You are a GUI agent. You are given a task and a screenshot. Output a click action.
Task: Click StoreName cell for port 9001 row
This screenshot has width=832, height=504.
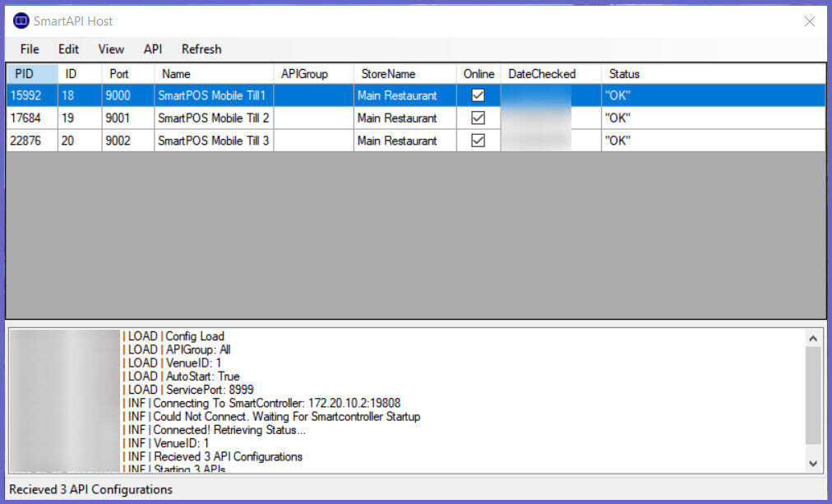tap(404, 118)
